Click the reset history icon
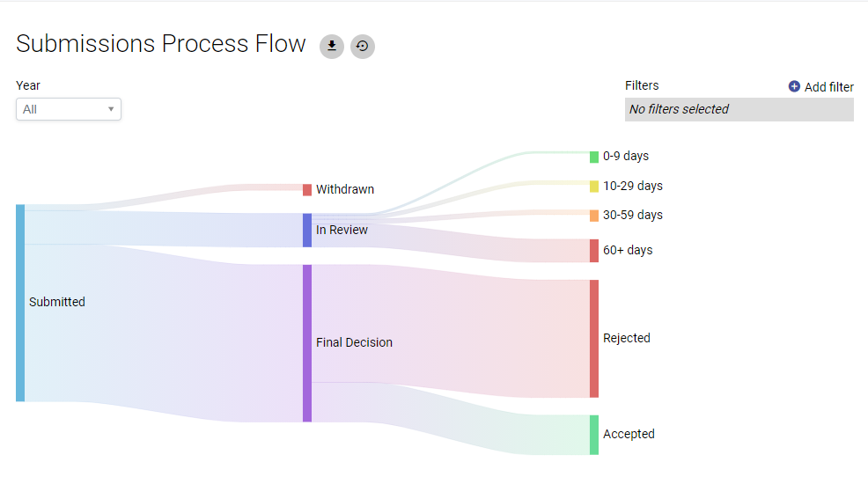868x484 pixels. [x=363, y=47]
